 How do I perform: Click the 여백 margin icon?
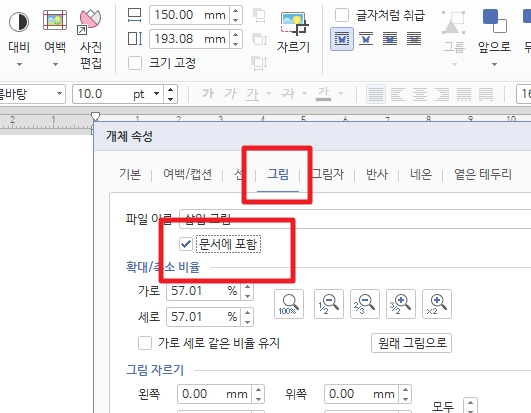pyautogui.click(x=55, y=21)
